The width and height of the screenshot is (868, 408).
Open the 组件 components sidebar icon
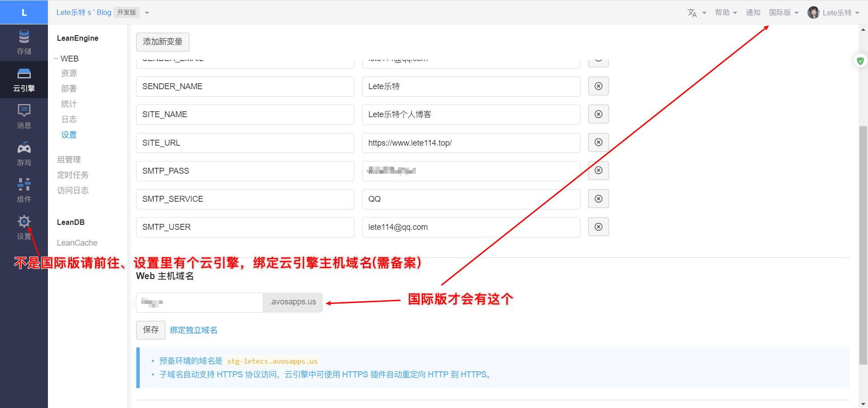tap(24, 190)
